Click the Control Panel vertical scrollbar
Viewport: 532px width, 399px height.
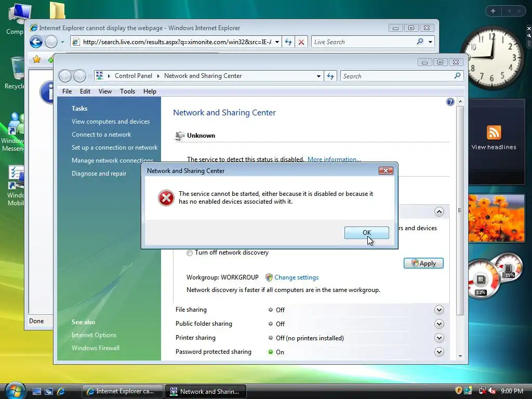460,210
